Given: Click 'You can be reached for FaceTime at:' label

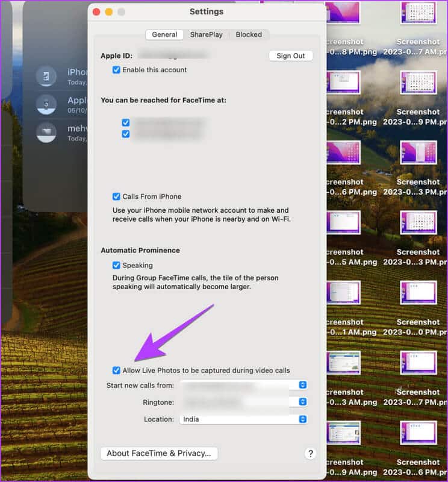Looking at the screenshot, I should 163,100.
